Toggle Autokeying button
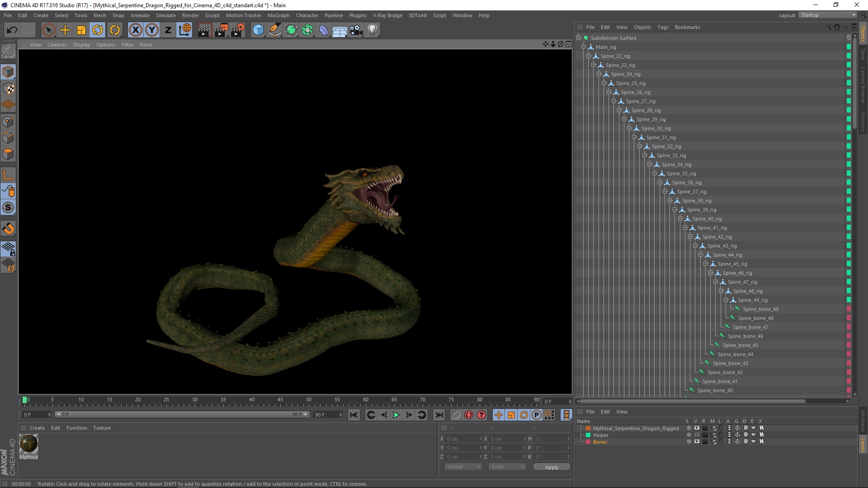 469,415
